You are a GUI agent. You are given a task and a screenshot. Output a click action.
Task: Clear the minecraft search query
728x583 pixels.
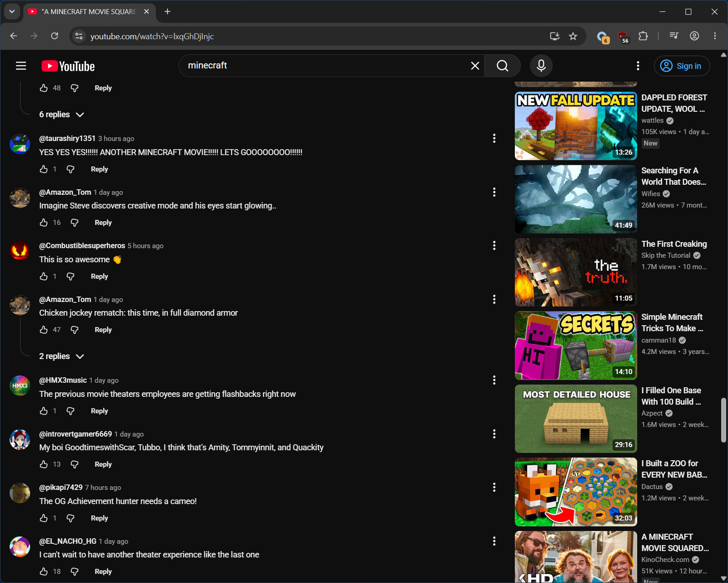[475, 66]
